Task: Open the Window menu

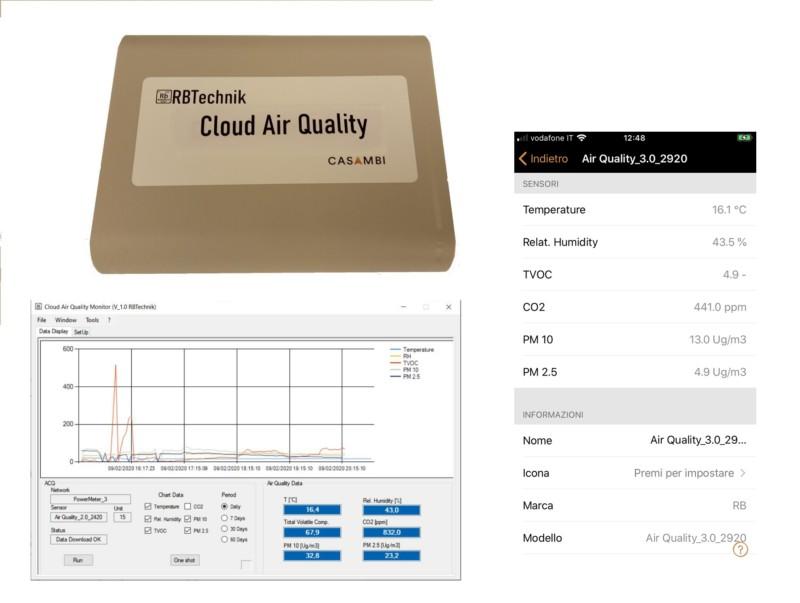Action: [66, 320]
